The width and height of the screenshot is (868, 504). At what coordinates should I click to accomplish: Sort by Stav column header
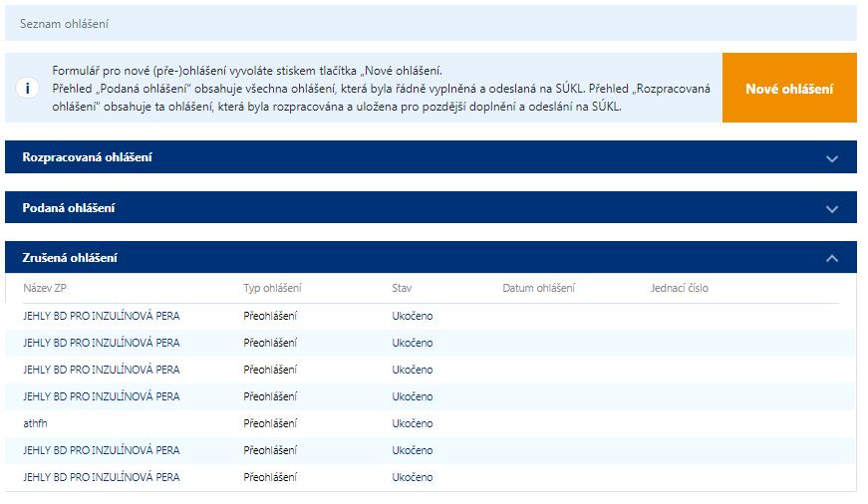click(x=402, y=288)
